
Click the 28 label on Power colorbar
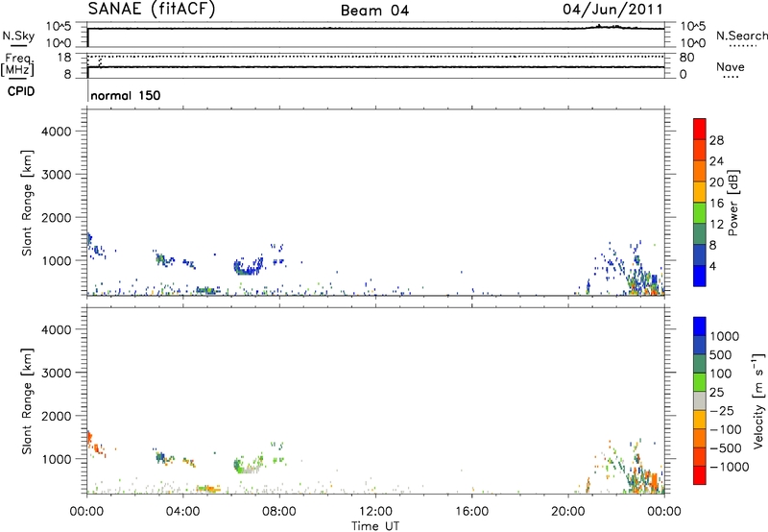pos(716,140)
